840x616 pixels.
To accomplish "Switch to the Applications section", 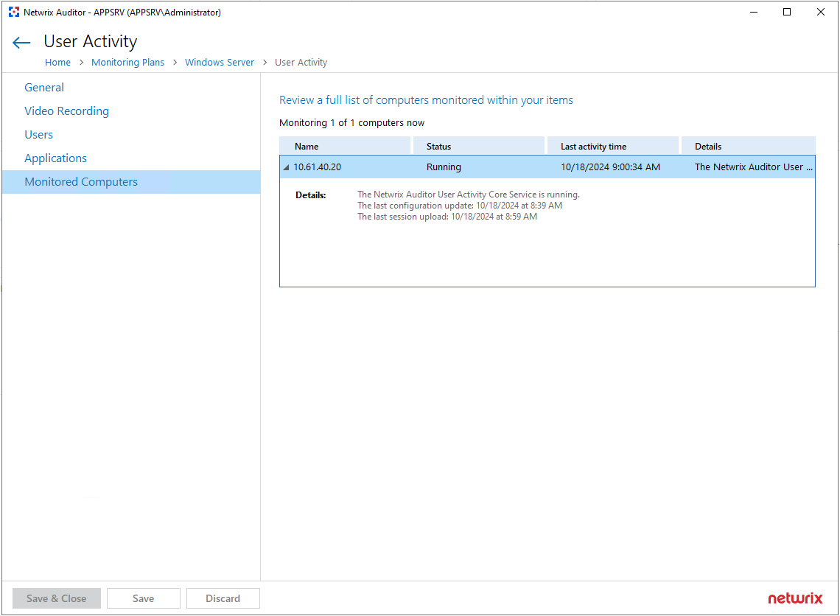I will coord(56,158).
